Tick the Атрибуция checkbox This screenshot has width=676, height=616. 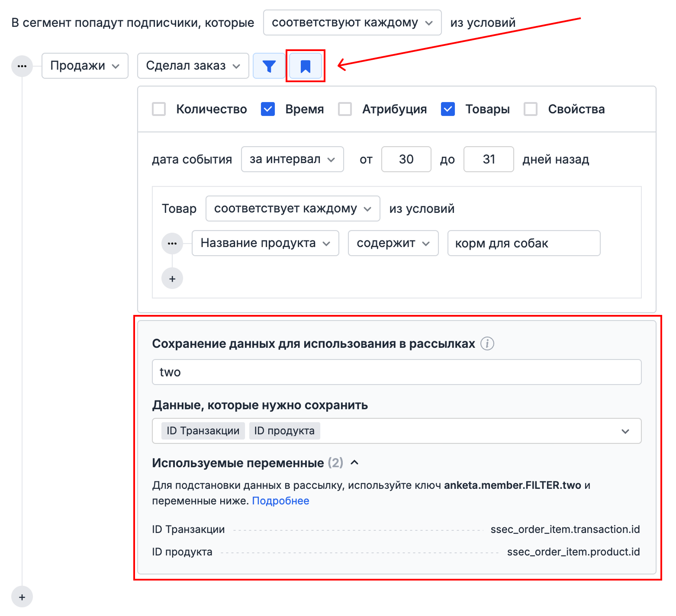click(x=345, y=109)
